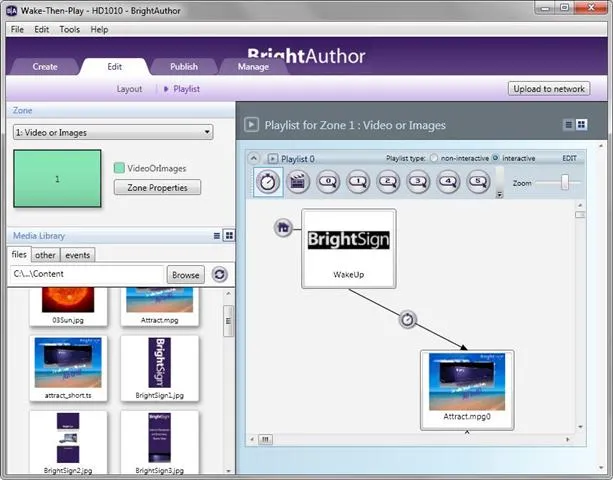
Task: Select BrightSign3.jpg thumbnail
Action: pos(160,443)
